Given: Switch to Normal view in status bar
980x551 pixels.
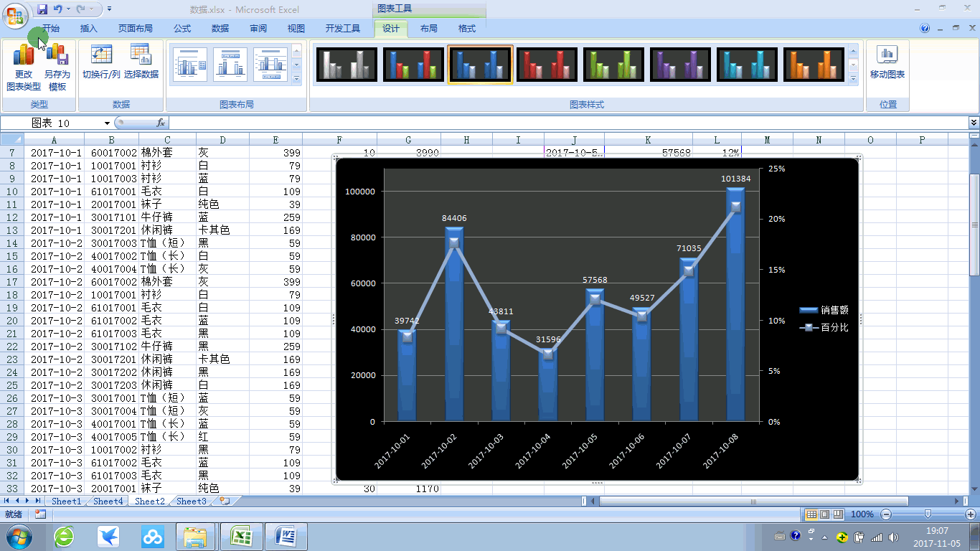Looking at the screenshot, I should pyautogui.click(x=811, y=514).
